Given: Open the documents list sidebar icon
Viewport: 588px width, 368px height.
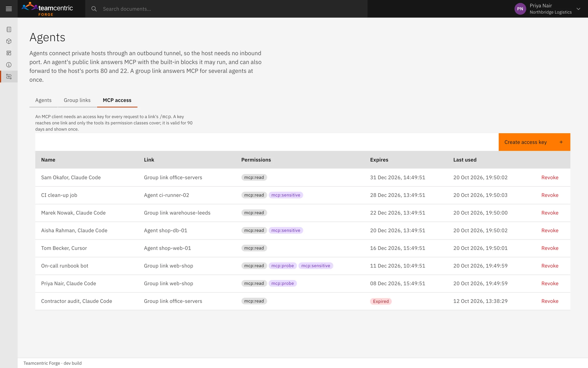Looking at the screenshot, I should (9, 29).
